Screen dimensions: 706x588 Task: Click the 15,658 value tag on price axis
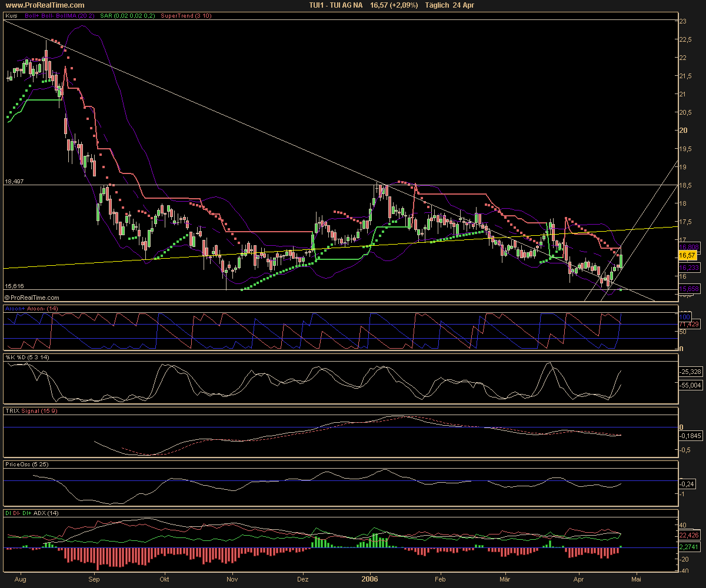click(688, 289)
